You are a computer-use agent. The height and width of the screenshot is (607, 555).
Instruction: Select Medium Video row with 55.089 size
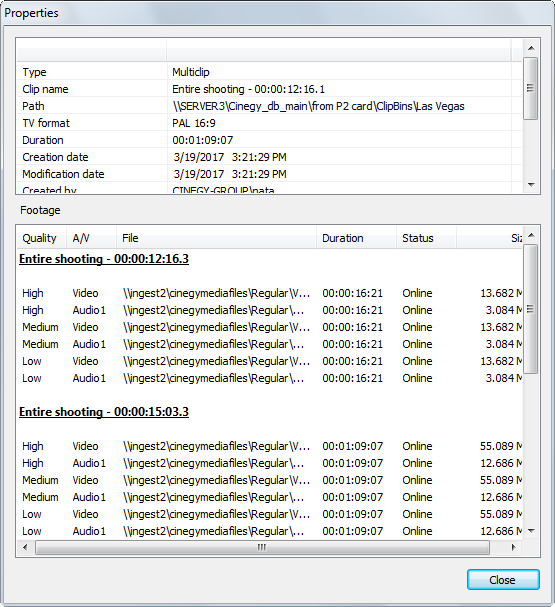(x=270, y=480)
